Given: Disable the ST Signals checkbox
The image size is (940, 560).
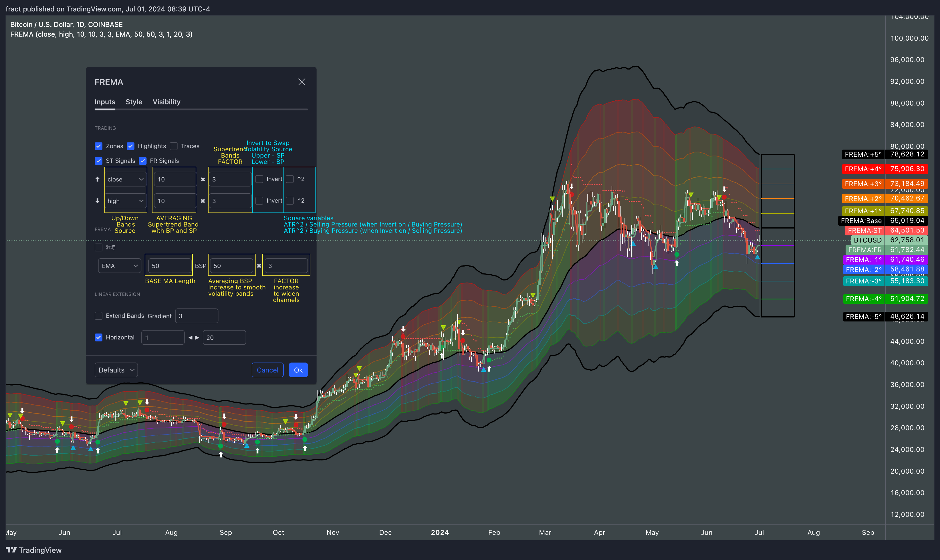Looking at the screenshot, I should point(98,161).
